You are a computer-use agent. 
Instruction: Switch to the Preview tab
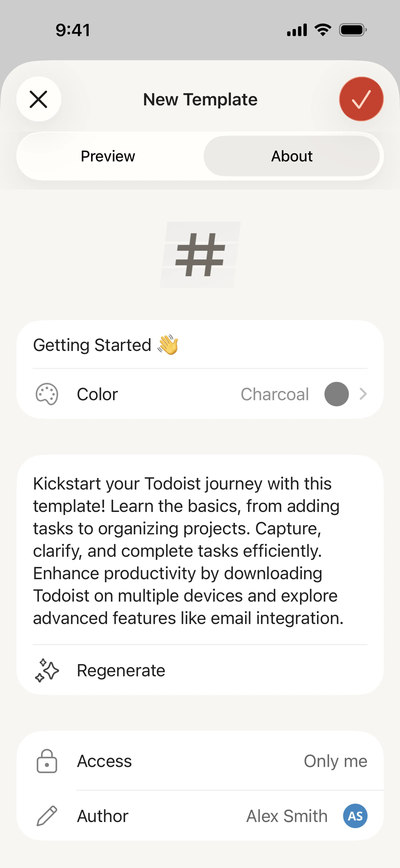pos(108,156)
